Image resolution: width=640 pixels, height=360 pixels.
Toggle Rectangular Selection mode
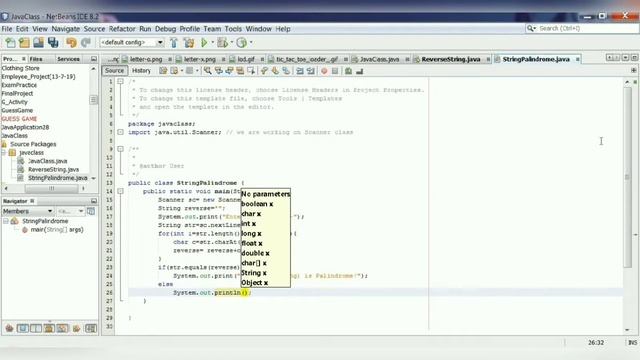[251, 71]
